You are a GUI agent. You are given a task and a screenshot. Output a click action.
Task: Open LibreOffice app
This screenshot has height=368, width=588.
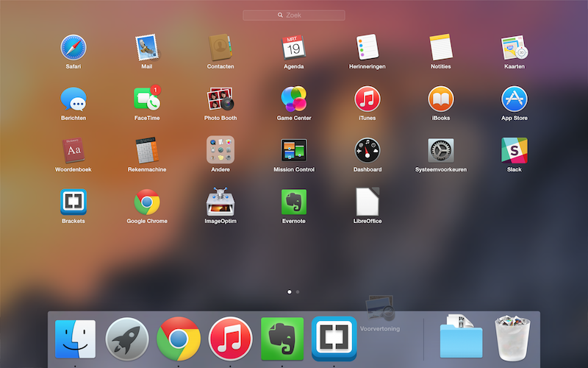367,202
